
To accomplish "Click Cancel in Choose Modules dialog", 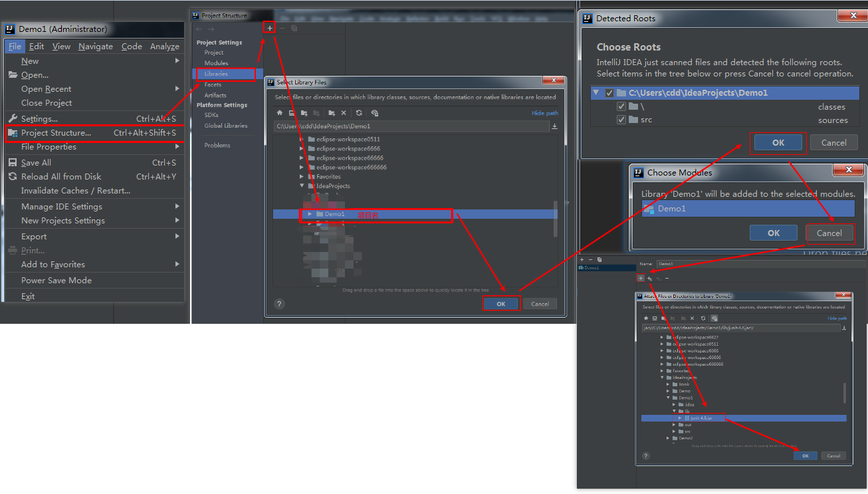I will pos(829,233).
